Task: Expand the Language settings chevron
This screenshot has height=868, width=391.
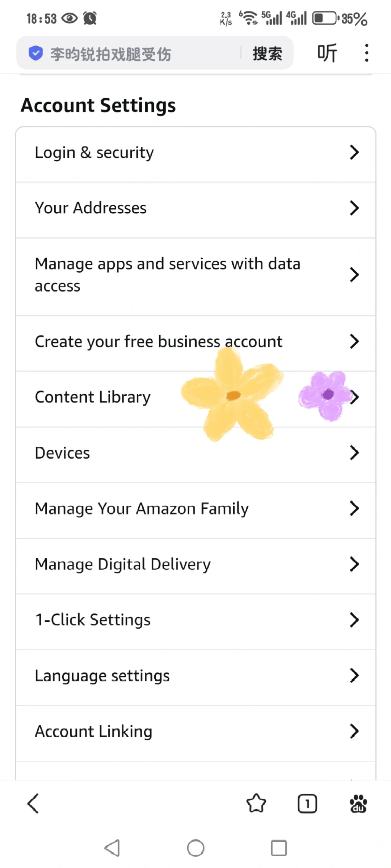Action: [354, 675]
